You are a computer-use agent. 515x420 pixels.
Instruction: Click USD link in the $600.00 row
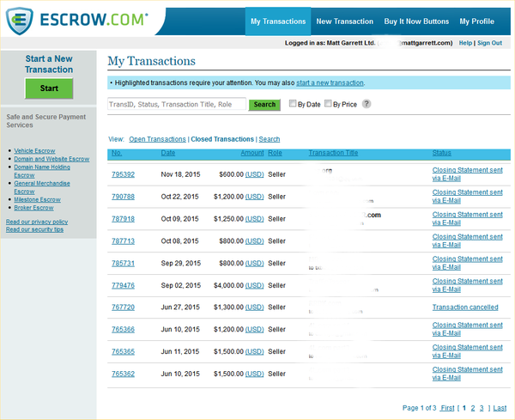point(255,174)
